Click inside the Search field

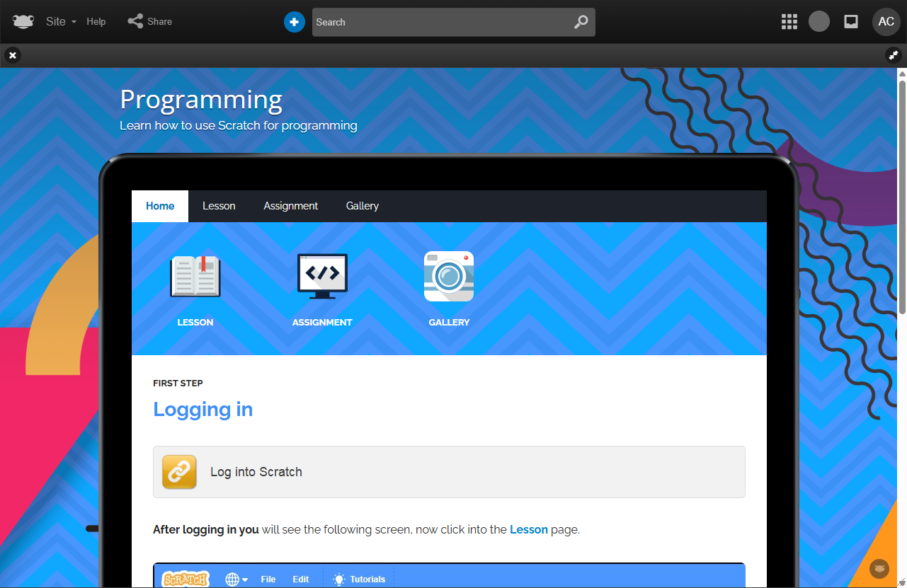tap(439, 22)
